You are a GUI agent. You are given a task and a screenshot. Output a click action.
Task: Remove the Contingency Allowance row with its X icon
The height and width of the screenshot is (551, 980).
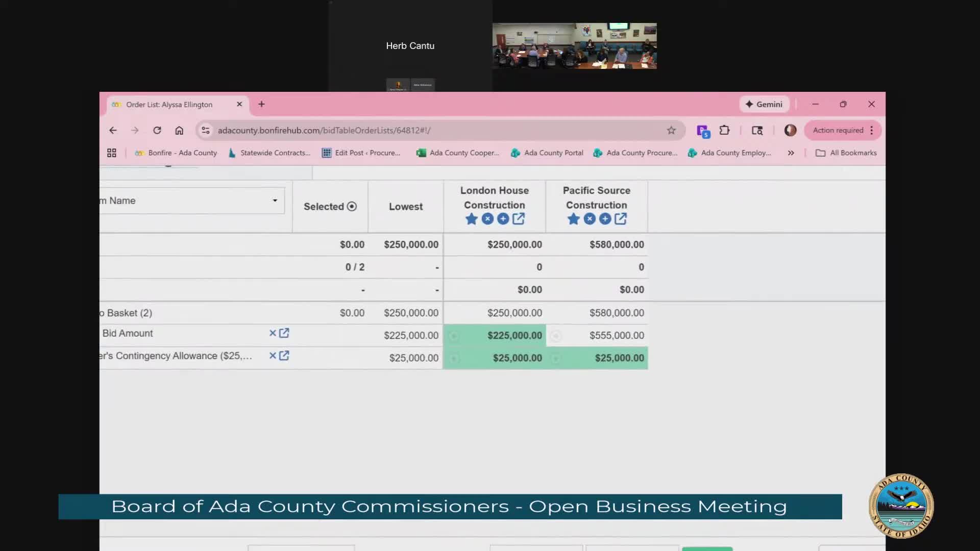273,356
